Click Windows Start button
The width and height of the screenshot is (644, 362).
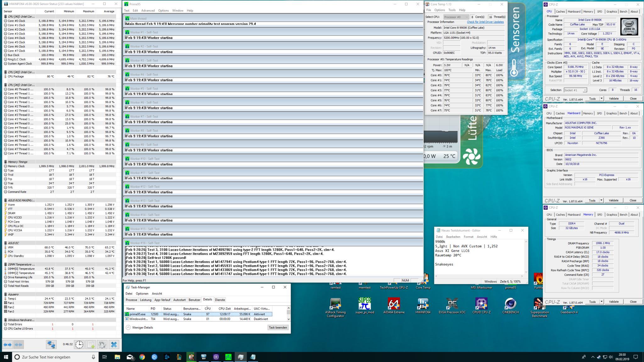point(6,357)
